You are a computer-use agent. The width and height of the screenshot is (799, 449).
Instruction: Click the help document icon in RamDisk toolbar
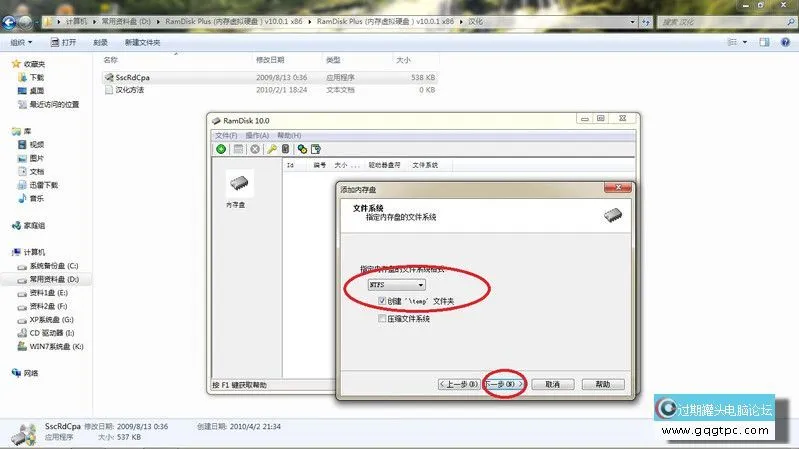[x=316, y=149]
